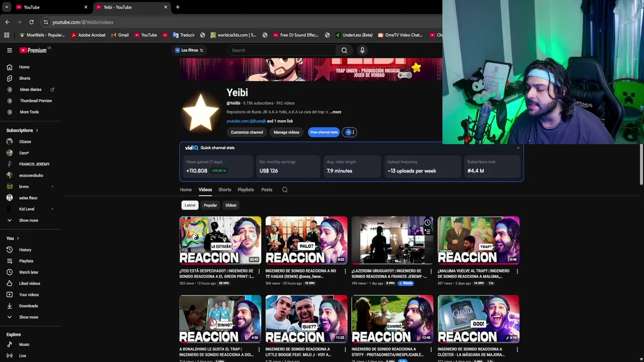This screenshot has width=644, height=362.
Task: Reload the page
Action: coord(31,22)
